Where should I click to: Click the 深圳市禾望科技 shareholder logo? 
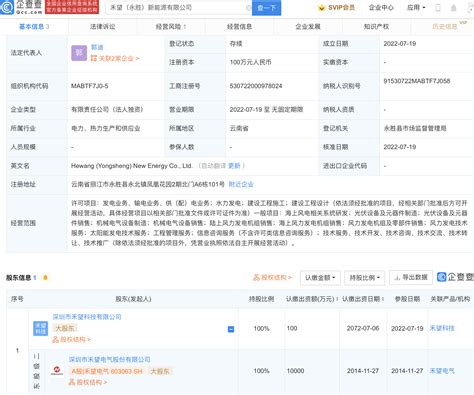(x=41, y=328)
